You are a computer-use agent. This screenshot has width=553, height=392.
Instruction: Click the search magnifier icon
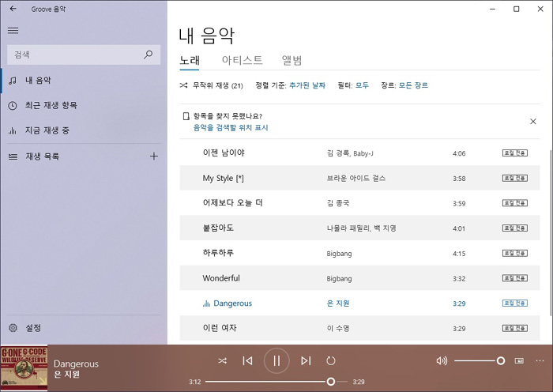149,55
